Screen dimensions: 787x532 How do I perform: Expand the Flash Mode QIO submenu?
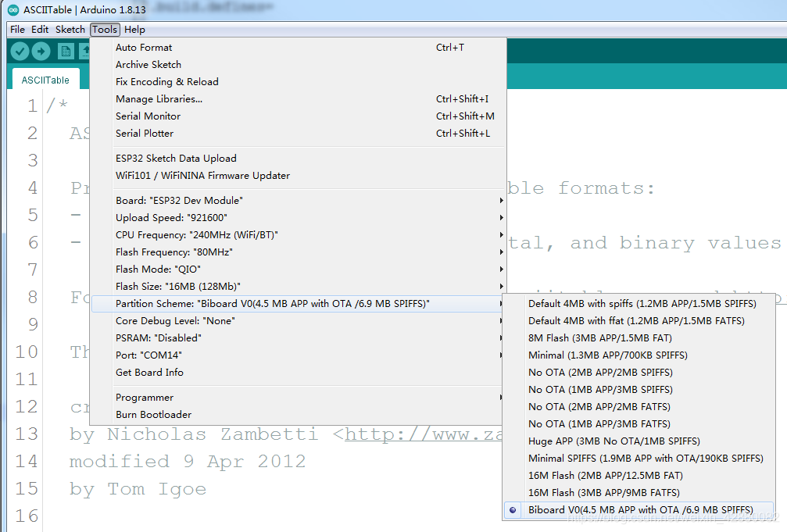(298, 269)
